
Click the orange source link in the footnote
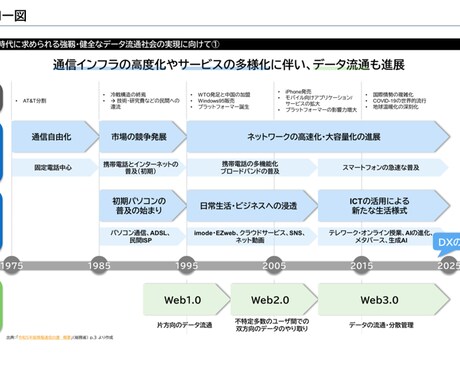45,337
